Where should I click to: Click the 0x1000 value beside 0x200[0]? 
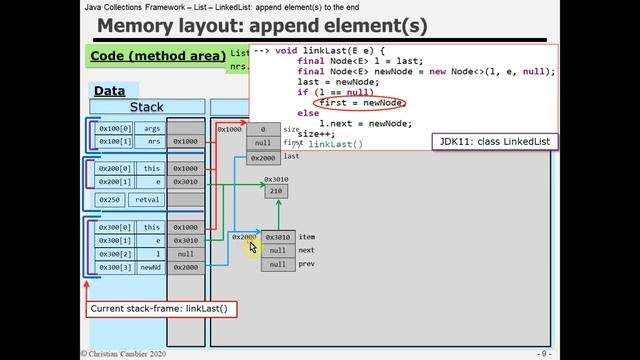coord(186,169)
